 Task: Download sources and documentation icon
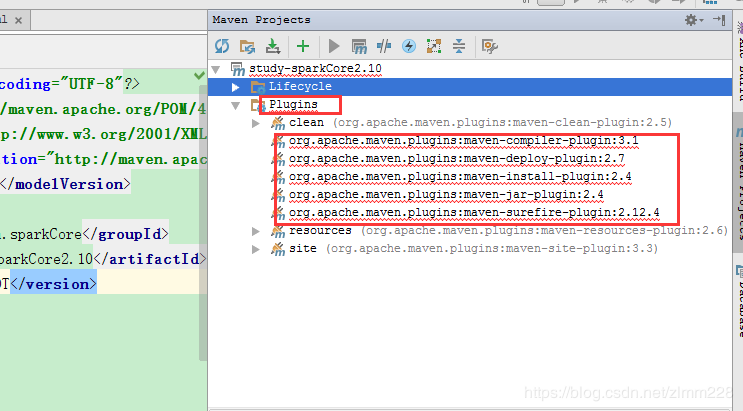point(272,46)
